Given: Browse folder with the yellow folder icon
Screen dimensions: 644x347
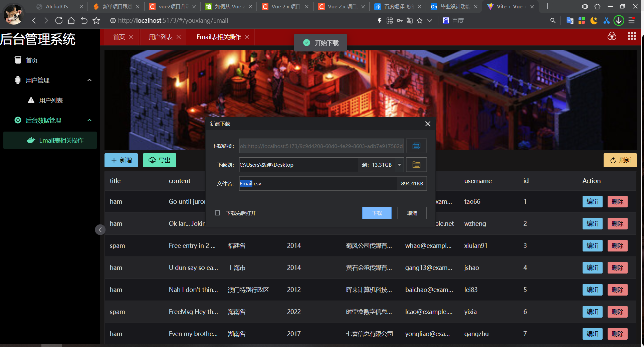Looking at the screenshot, I should [x=416, y=165].
